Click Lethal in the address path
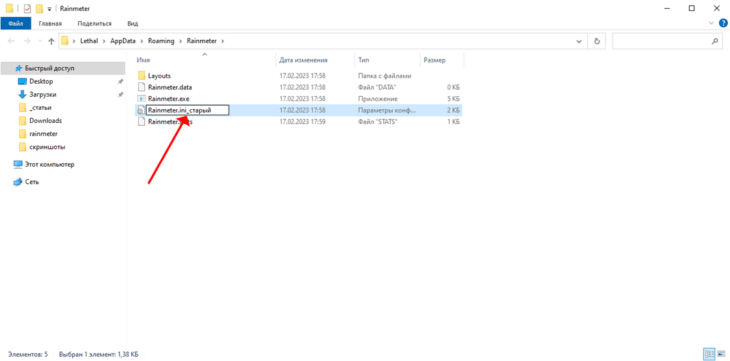The height and width of the screenshot is (361, 730). click(x=89, y=41)
